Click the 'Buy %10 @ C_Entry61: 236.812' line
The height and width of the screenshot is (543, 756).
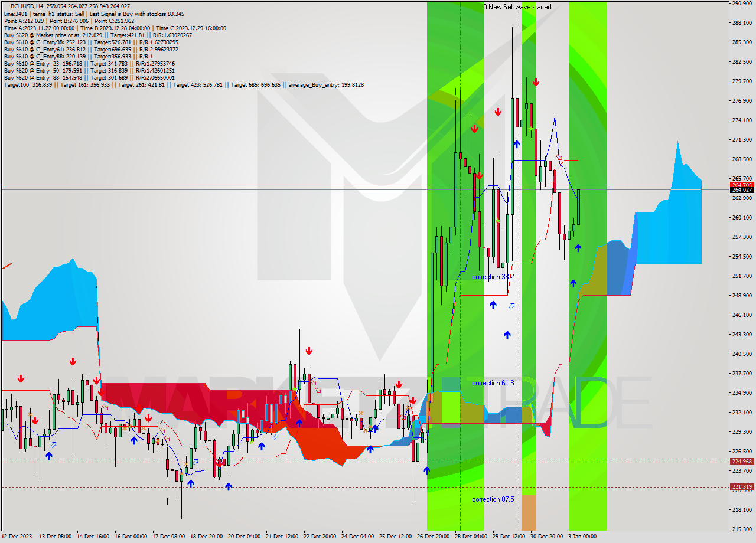point(91,49)
